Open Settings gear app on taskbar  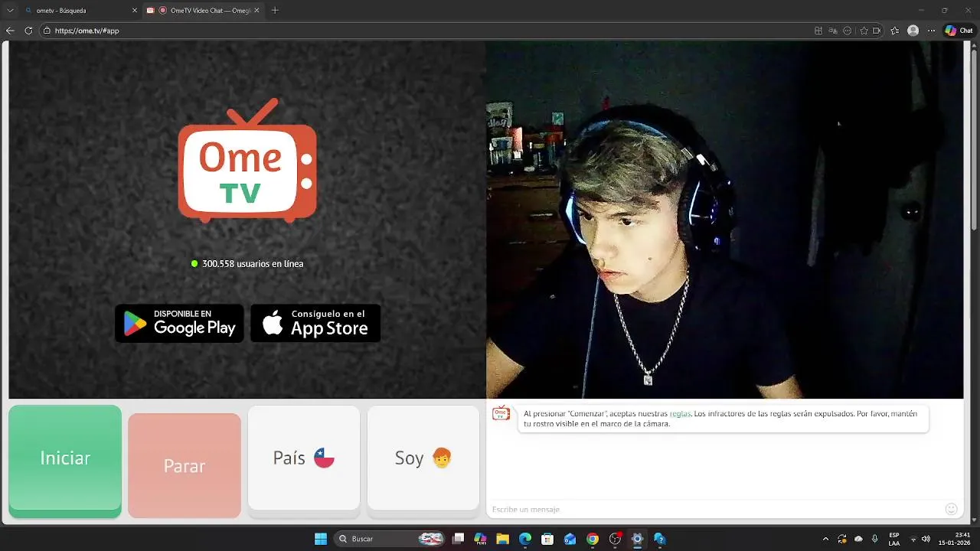(637, 539)
